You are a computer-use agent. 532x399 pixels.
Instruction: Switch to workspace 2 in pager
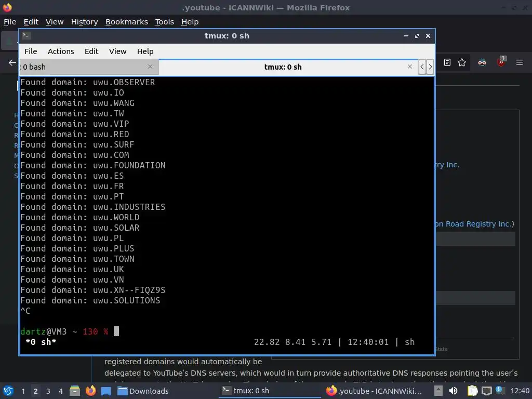pos(36,391)
